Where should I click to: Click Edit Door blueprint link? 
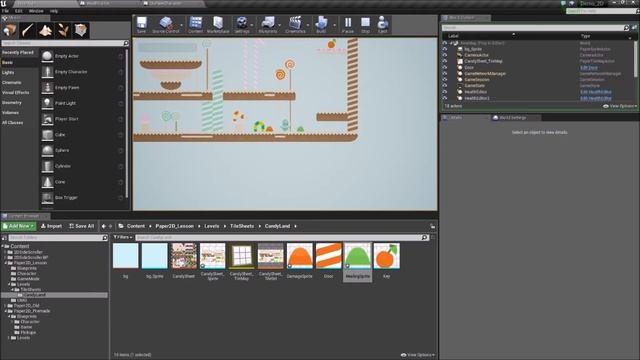pos(589,68)
